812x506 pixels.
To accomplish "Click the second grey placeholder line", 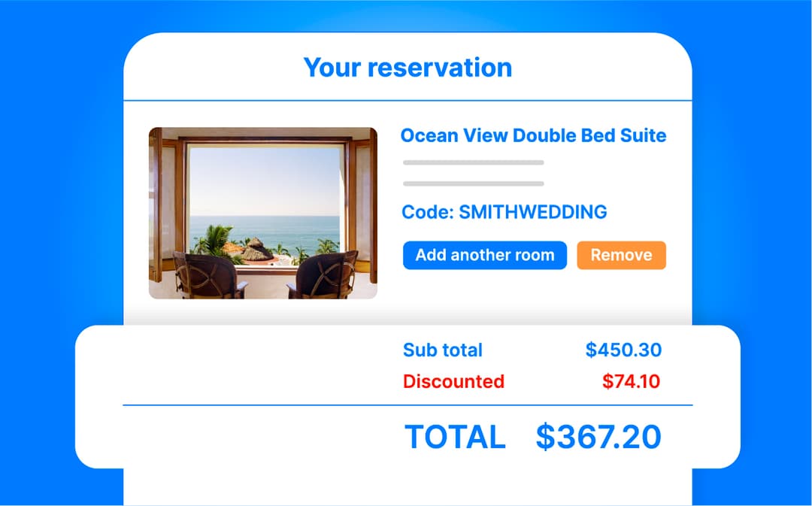I will point(473,183).
